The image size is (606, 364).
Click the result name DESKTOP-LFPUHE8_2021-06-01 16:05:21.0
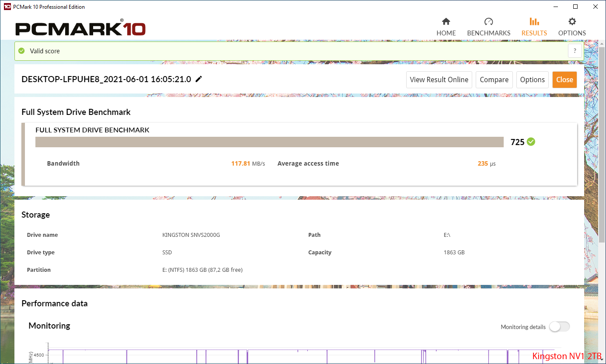pos(106,79)
